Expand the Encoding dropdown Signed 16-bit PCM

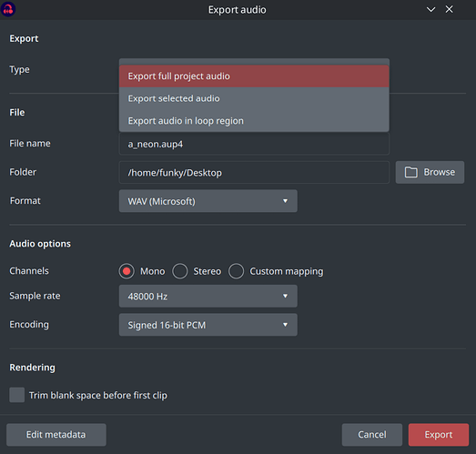[208, 325]
